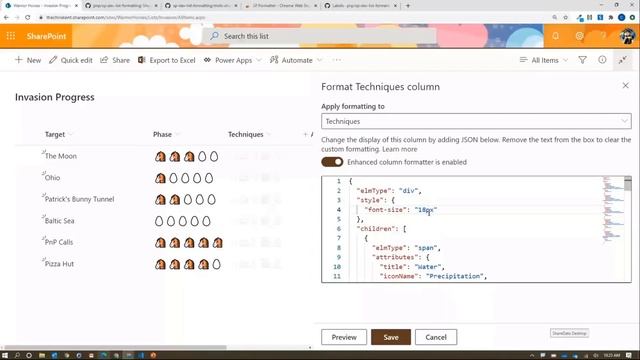This screenshot has width=640, height=360.
Task: Open the SharePoint app launcher waffle icon
Action: (x=11, y=36)
